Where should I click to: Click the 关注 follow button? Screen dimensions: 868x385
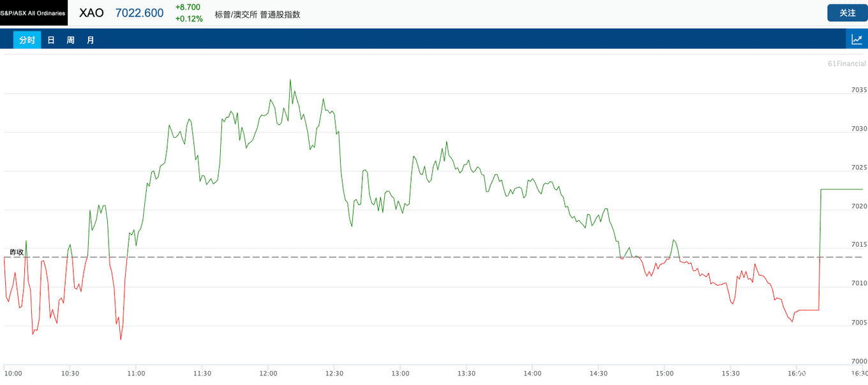coord(848,13)
